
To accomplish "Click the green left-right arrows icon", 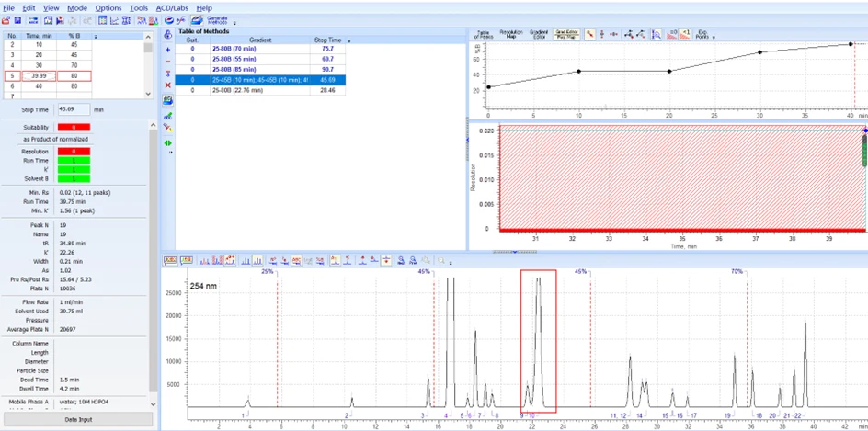I will [168, 142].
